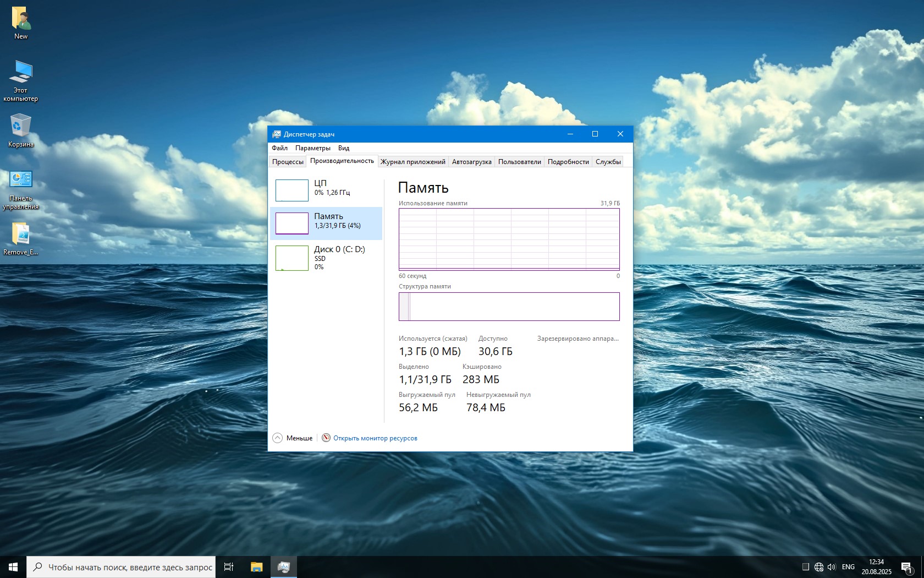This screenshot has width=924, height=578.
Task: Switch to the Процессы tab
Action: [x=288, y=162]
